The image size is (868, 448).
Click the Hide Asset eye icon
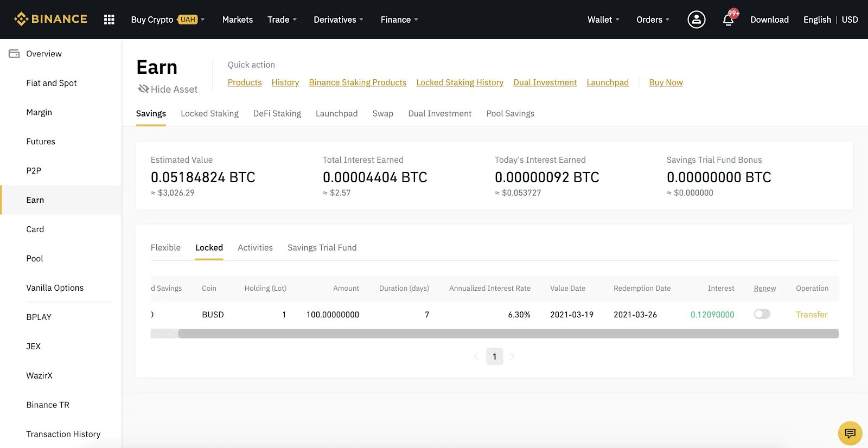143,88
